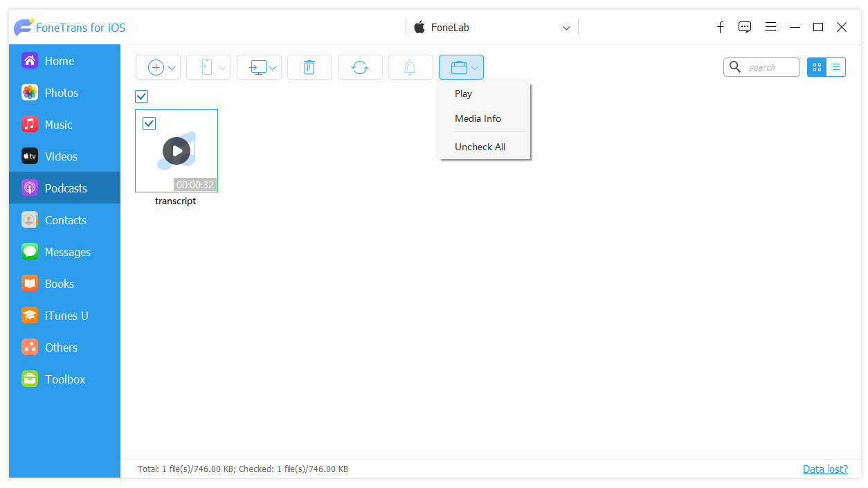Click the ringtone bell toolbar icon
Viewport: 868px width, 488px height.
point(410,67)
